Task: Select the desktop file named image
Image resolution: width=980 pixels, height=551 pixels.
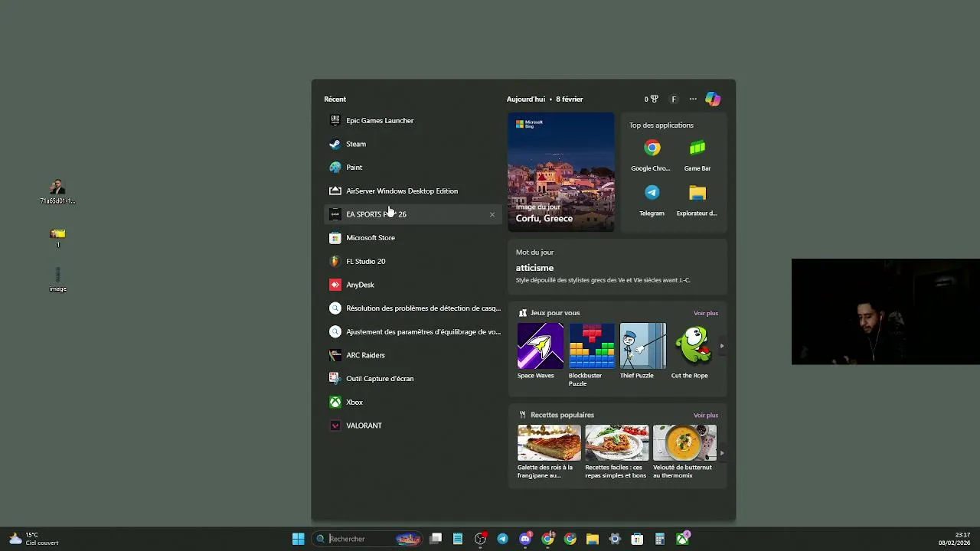Action: click(58, 279)
